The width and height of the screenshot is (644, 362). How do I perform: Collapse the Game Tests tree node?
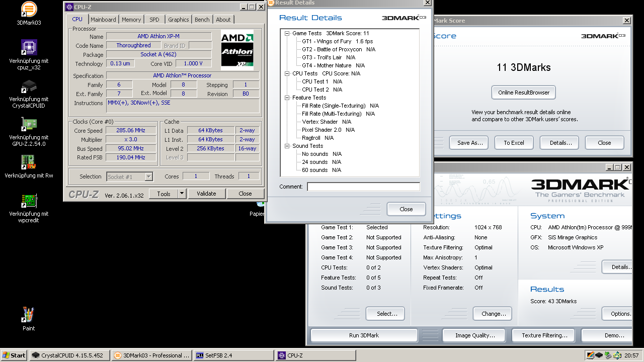point(287,33)
